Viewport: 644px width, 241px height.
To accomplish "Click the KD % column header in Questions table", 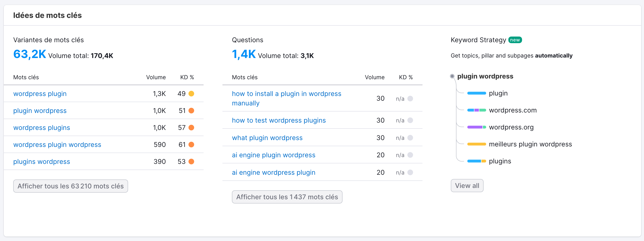I will pos(406,77).
